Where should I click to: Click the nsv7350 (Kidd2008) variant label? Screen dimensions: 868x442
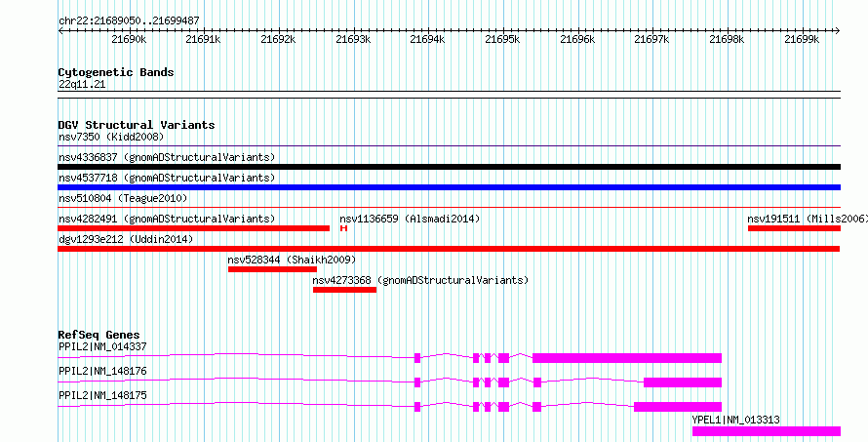[111, 137]
